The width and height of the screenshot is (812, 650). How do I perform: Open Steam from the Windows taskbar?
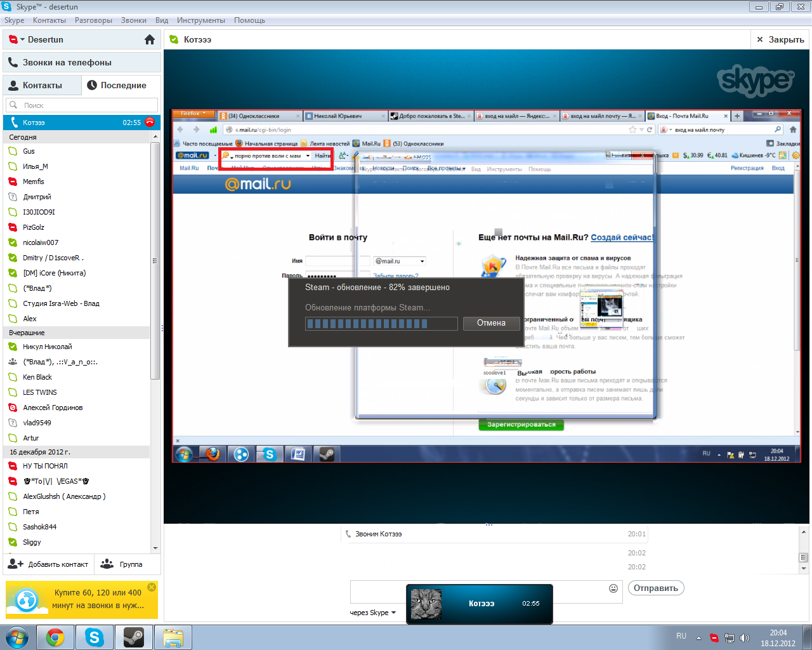coord(133,637)
